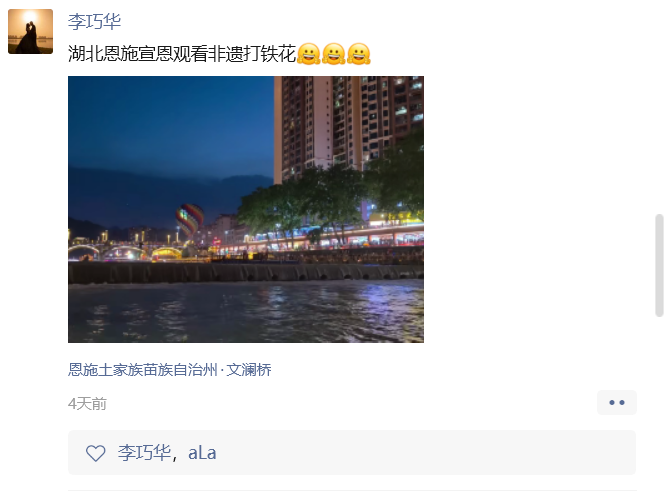
Task: Click the river water area of the photo
Action: (x=246, y=311)
